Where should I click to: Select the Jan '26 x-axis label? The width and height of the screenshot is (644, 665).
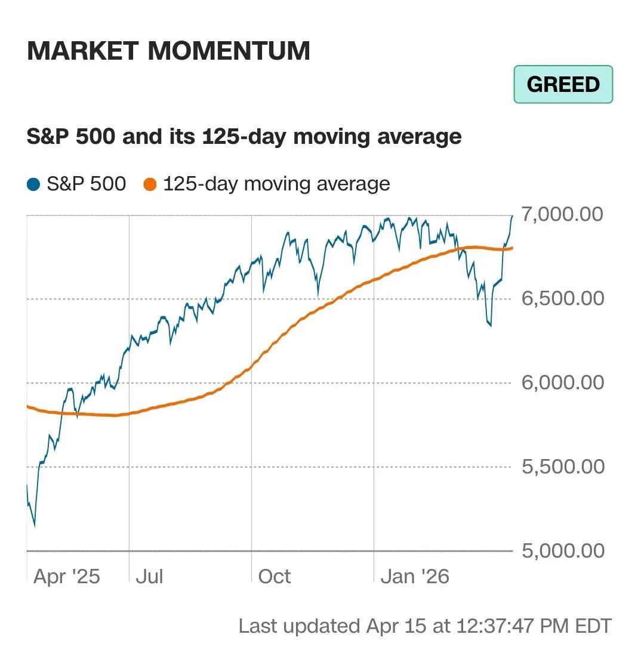(415, 577)
